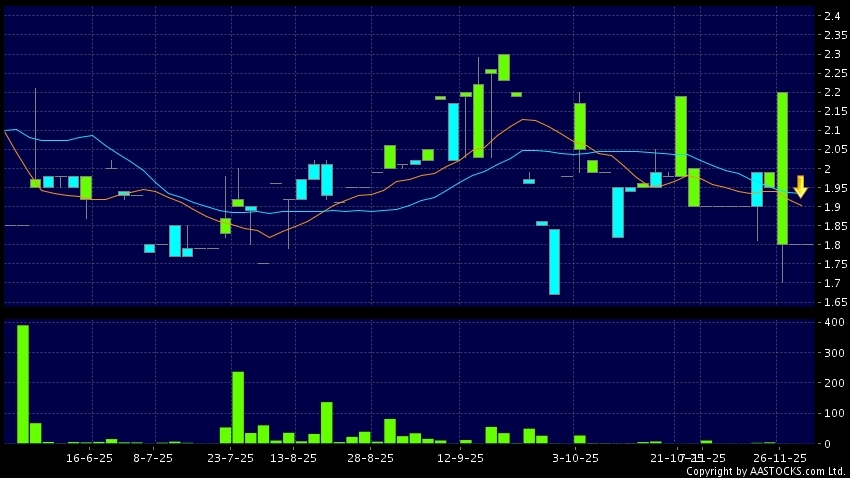
Task: Click the green candle at the 2.3 peak
Action: (x=504, y=67)
